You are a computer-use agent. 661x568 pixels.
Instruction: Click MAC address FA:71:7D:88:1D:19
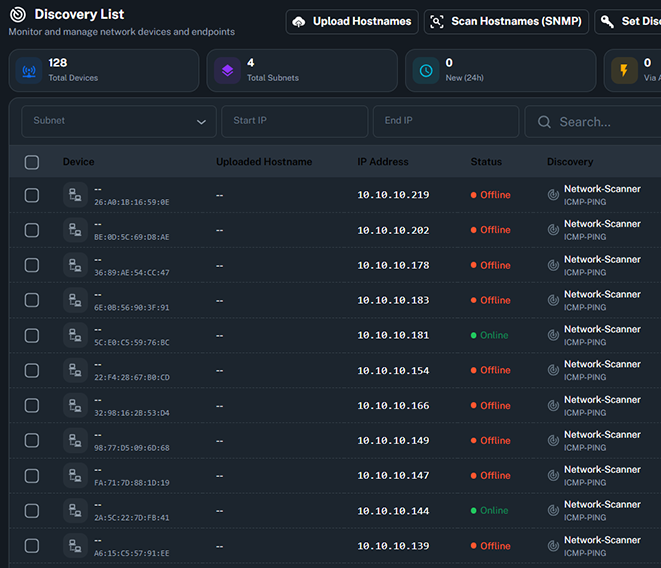(132, 483)
